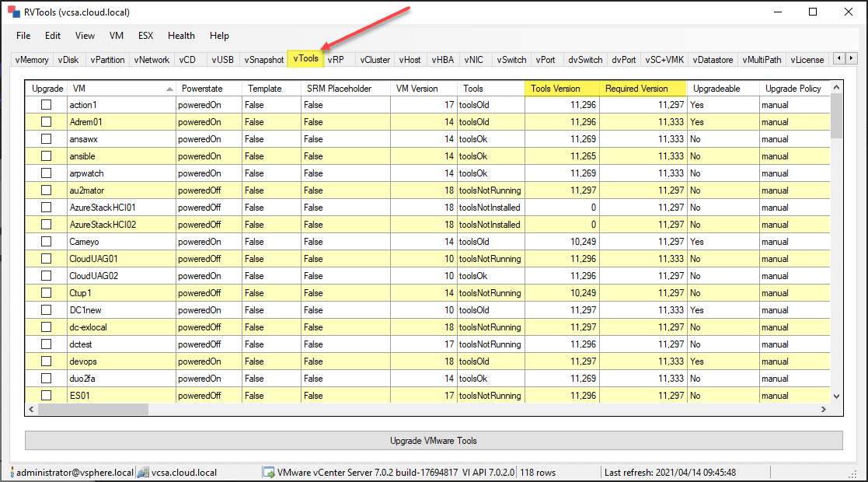Open the Health menu
The image size is (868, 482).
click(x=181, y=36)
